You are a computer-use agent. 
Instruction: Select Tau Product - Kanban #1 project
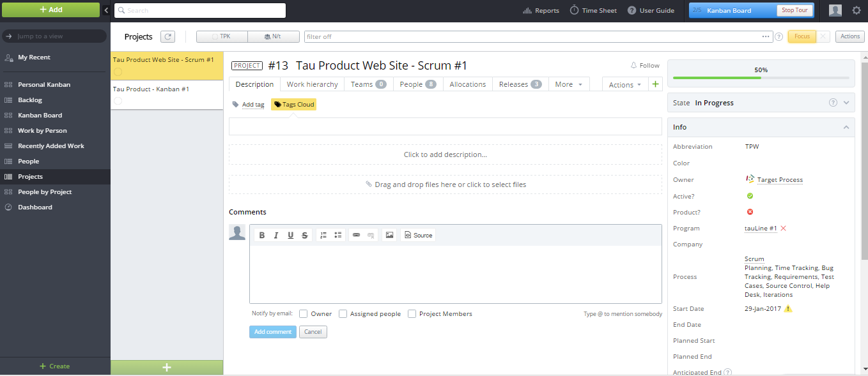[x=151, y=89]
